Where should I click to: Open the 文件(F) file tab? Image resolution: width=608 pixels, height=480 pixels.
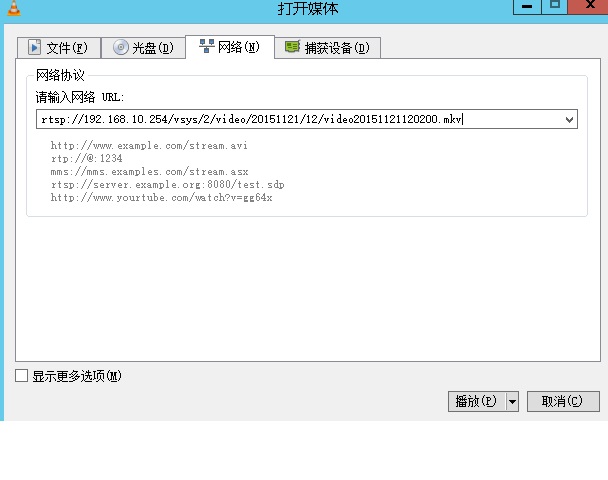[x=59, y=48]
